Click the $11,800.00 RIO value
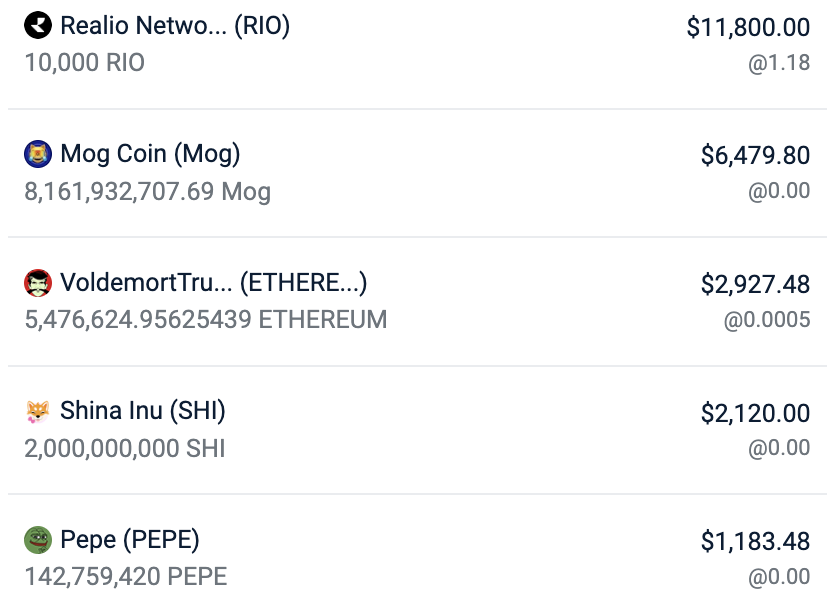The image size is (838, 602). (748, 28)
